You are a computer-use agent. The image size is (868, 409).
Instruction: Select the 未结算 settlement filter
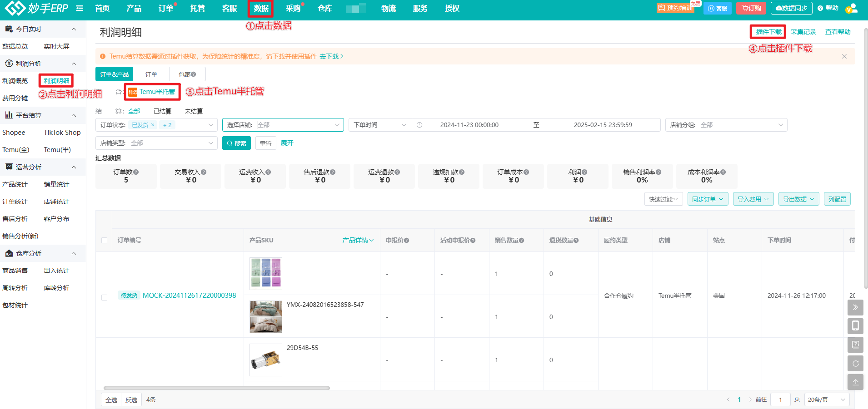(194, 111)
